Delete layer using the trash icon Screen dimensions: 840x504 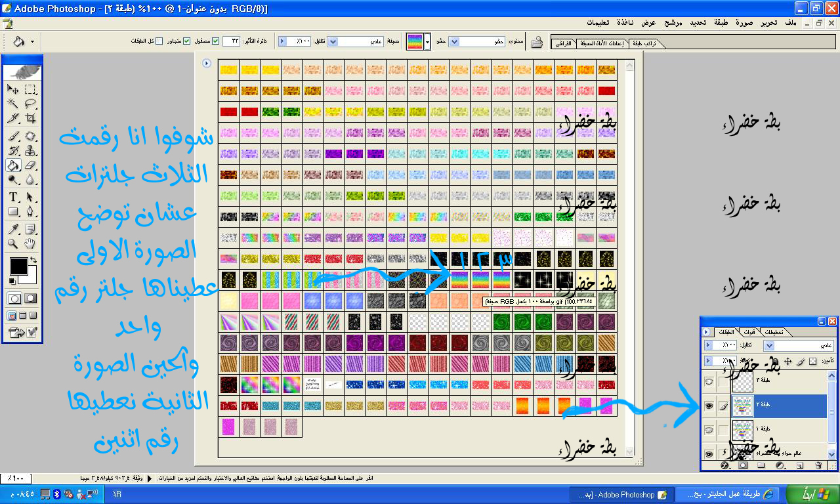pyautogui.click(x=818, y=465)
